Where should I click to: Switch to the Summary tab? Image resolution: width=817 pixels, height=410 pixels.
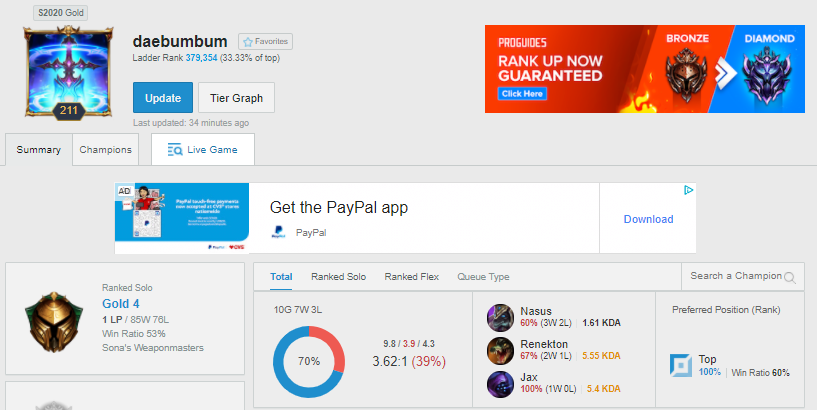(x=39, y=150)
